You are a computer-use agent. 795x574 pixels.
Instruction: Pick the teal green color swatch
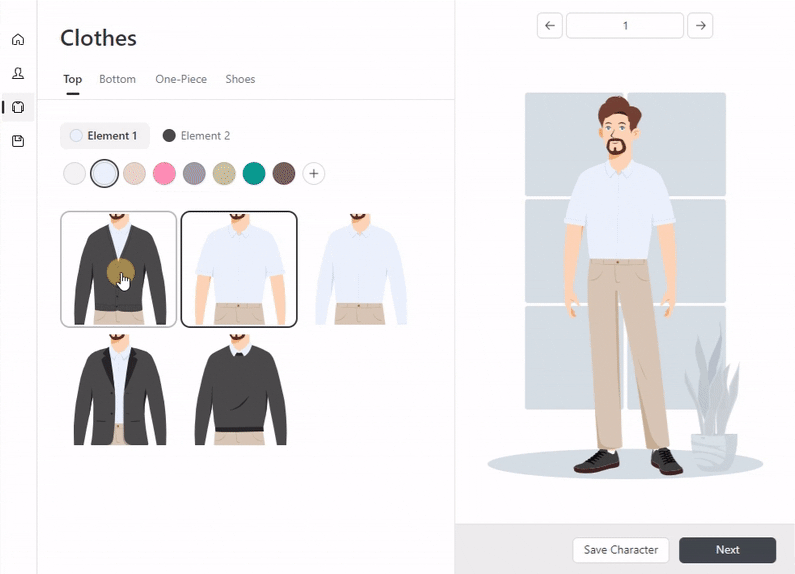click(254, 173)
